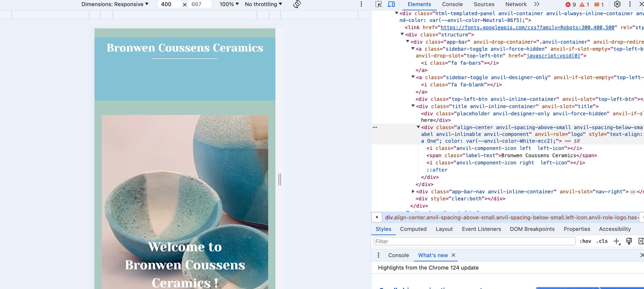Select the Accessibility pane tab
Viewport: 644px width, 289px height.
pyautogui.click(x=615, y=229)
